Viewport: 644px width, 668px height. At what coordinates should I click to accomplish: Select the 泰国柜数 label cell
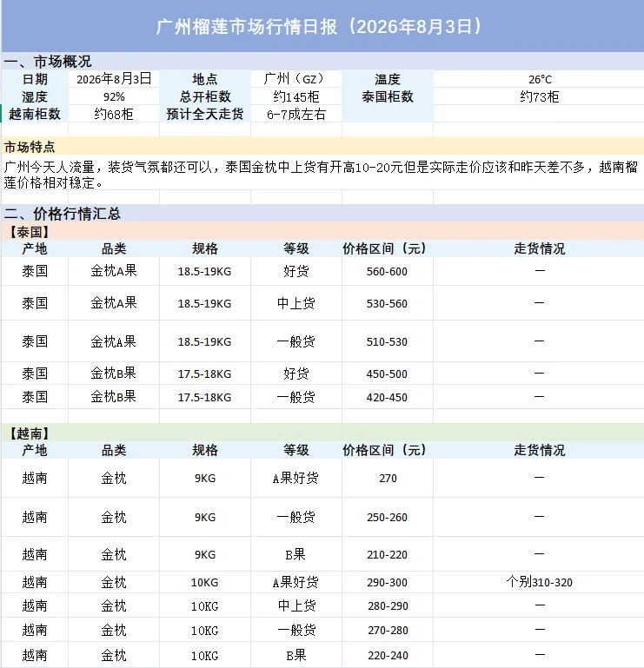click(388, 96)
